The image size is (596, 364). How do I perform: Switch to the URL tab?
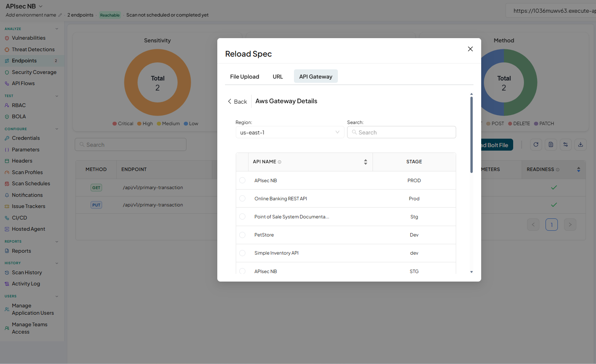[278, 77]
